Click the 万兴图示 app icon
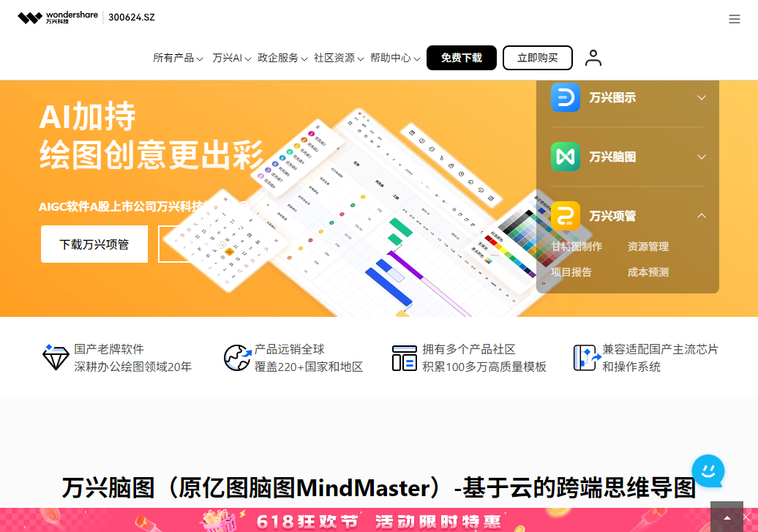 565,97
